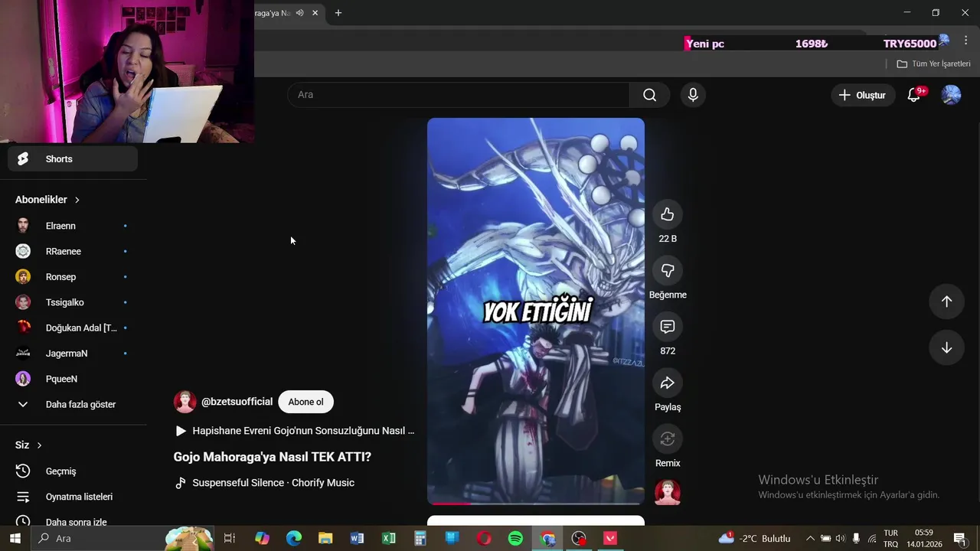Click the Windows Start button
980x551 pixels.
(15, 539)
